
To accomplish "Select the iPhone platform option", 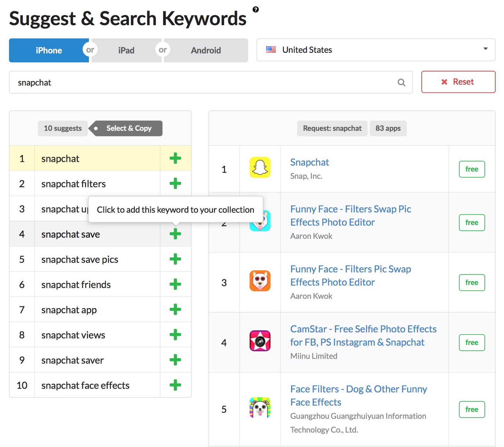I will [49, 50].
